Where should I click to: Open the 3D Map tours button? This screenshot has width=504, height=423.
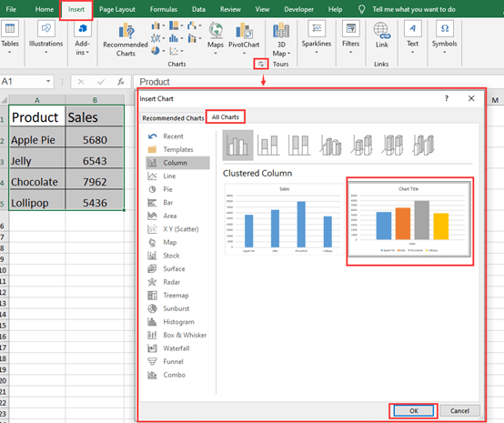click(281, 39)
